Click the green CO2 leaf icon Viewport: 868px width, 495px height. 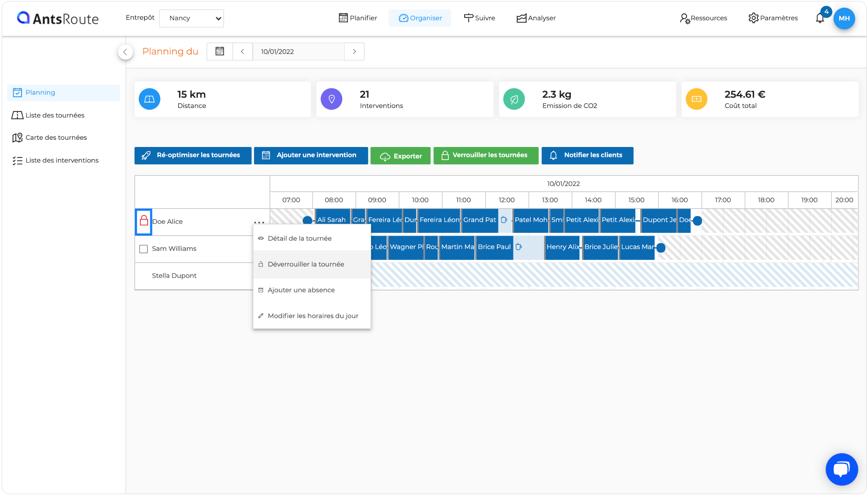click(514, 99)
